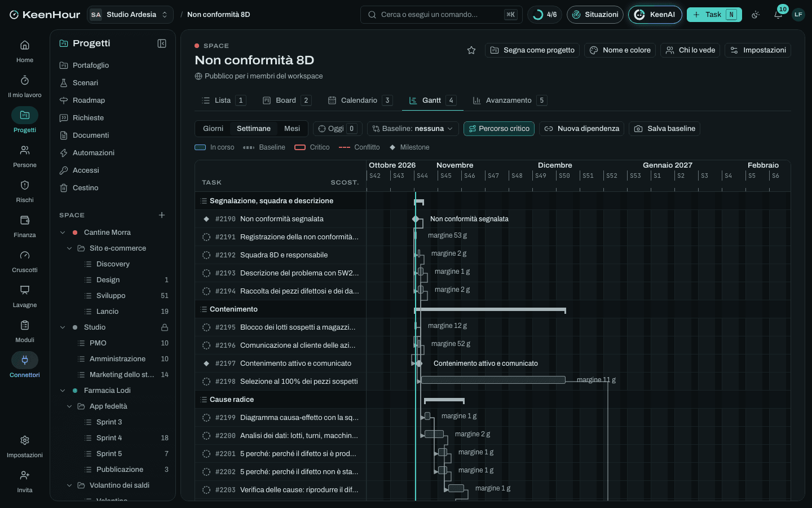The image size is (812, 508).
Task: Collapse the Progetti panel icon
Action: point(162,43)
